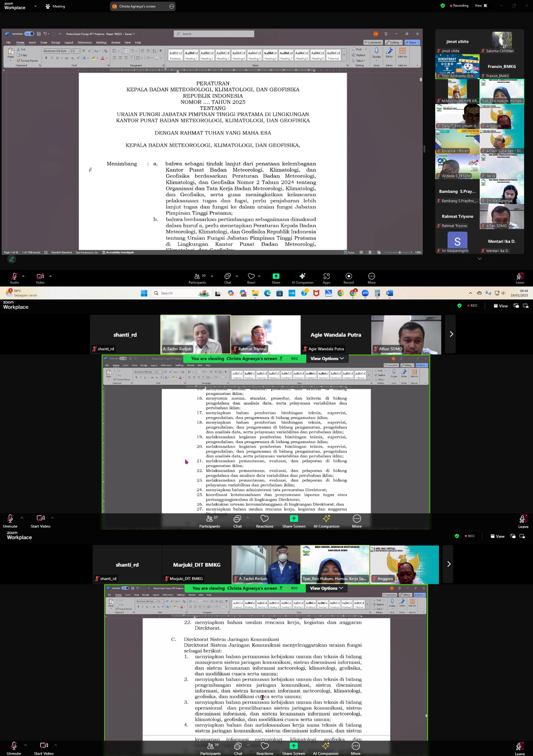Open Participants list showing 30 members
This screenshot has height=756, width=533.
click(x=197, y=278)
